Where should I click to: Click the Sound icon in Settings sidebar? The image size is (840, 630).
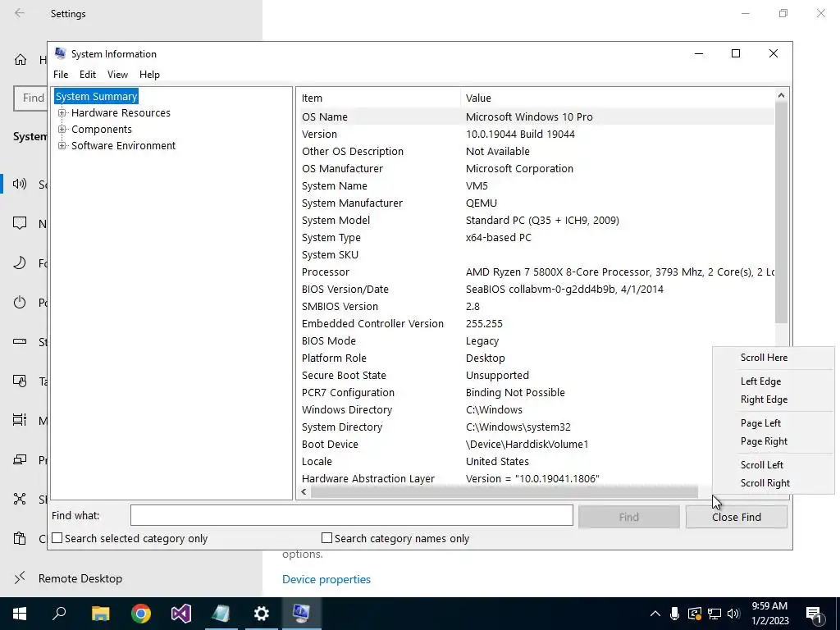[20, 185]
